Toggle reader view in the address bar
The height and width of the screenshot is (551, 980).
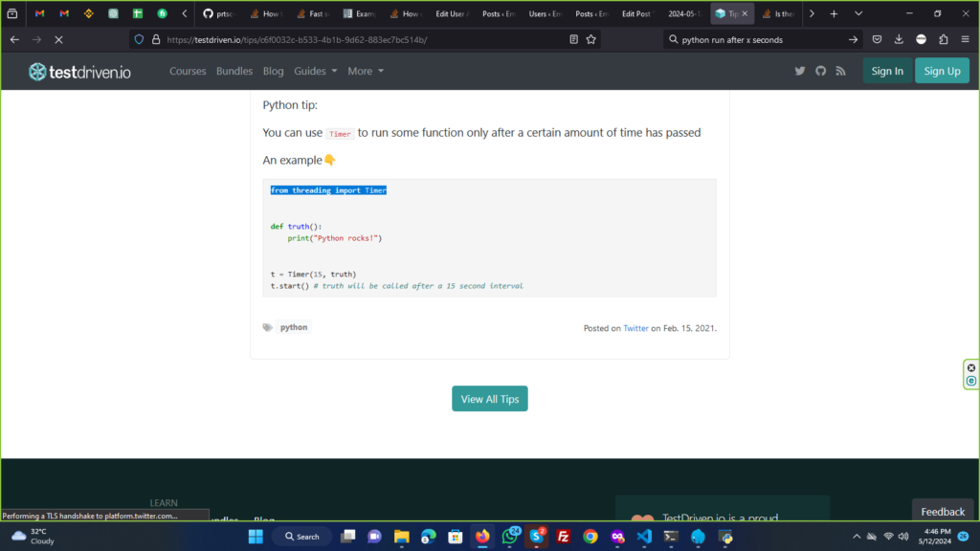573,39
